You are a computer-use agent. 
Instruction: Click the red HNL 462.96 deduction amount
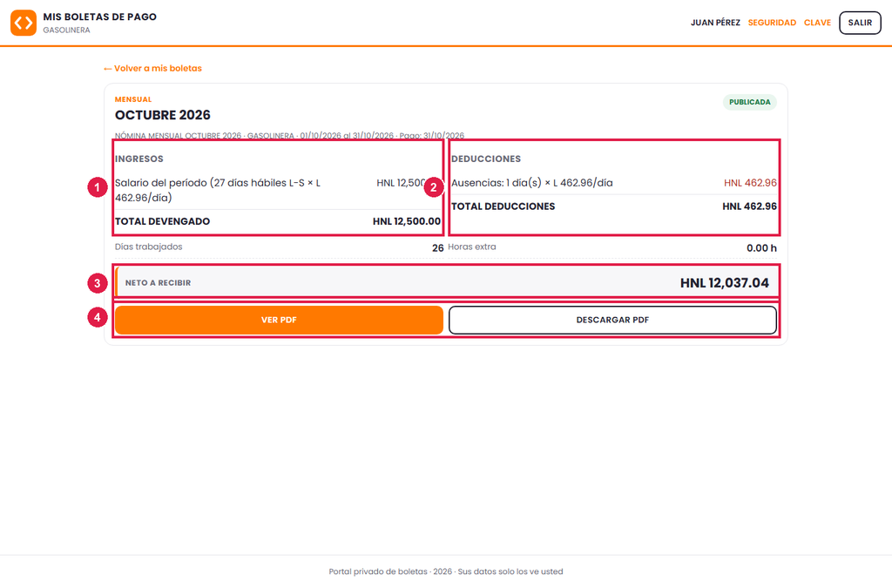pyautogui.click(x=750, y=183)
